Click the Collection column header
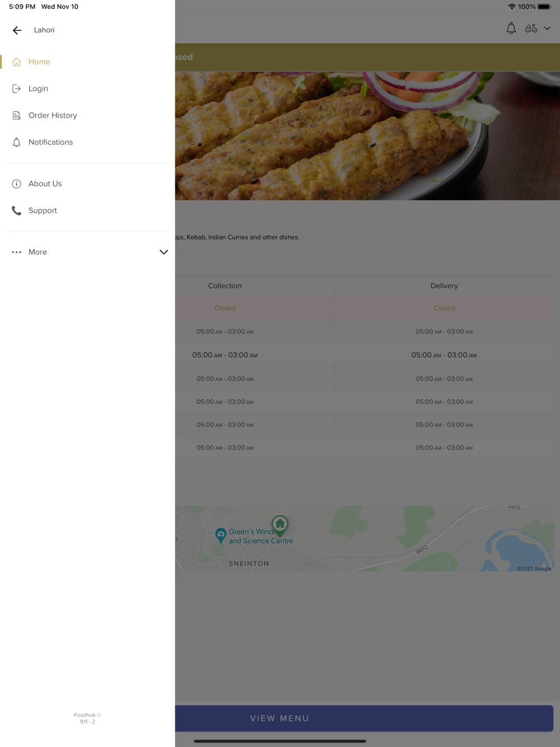This screenshot has width=560, height=747. 225,286
